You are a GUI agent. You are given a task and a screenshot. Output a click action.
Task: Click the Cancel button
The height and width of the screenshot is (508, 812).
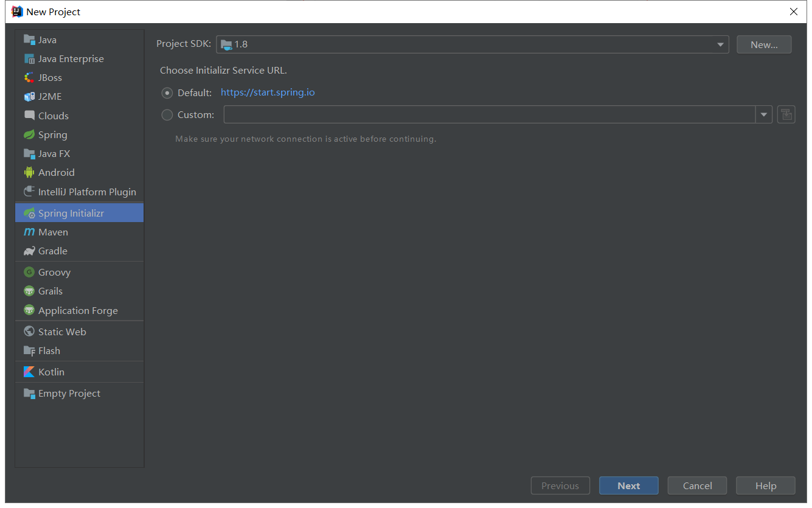(697, 485)
